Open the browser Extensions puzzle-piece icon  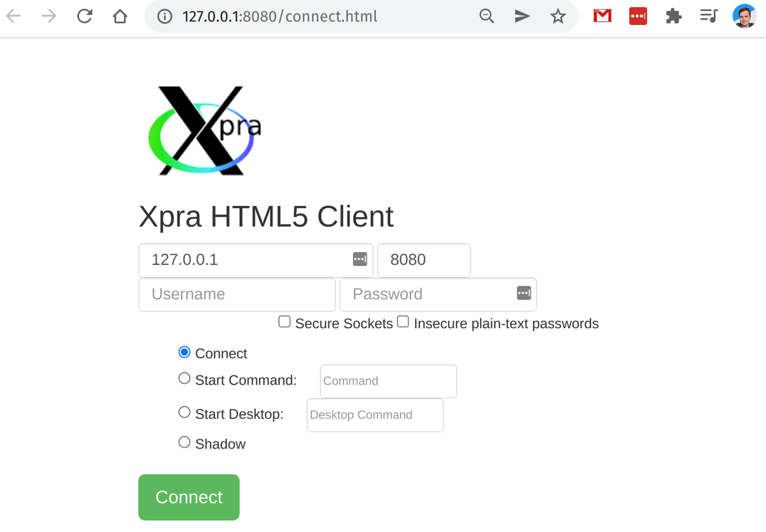click(673, 16)
